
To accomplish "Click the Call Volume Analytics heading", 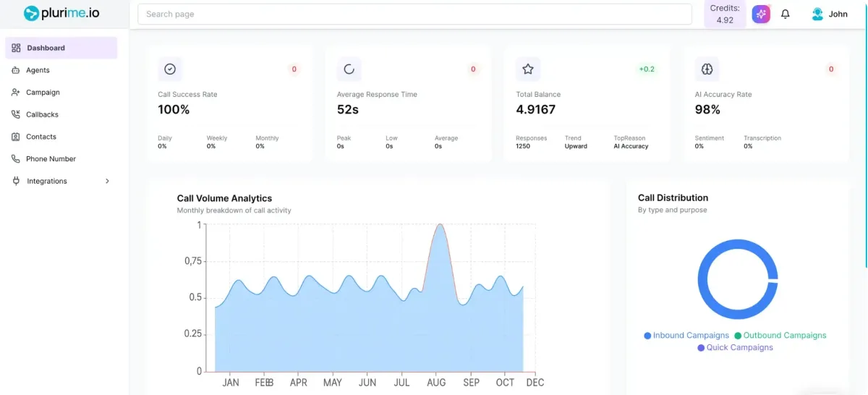I will [224, 198].
